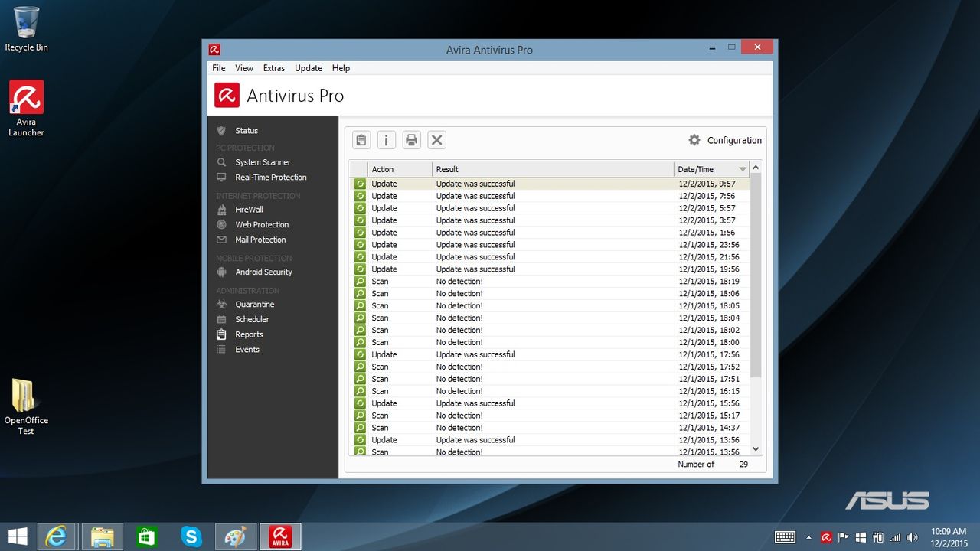Select the Scan report from 12/1/2015, 18:19
The height and width of the screenshot is (551, 980).
click(550, 282)
